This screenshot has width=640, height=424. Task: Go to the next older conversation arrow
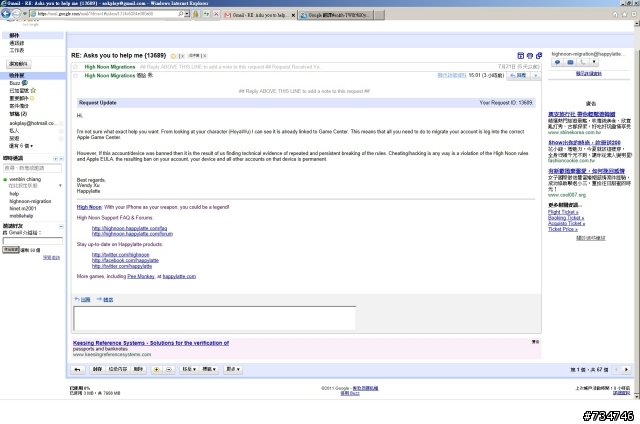point(626,369)
